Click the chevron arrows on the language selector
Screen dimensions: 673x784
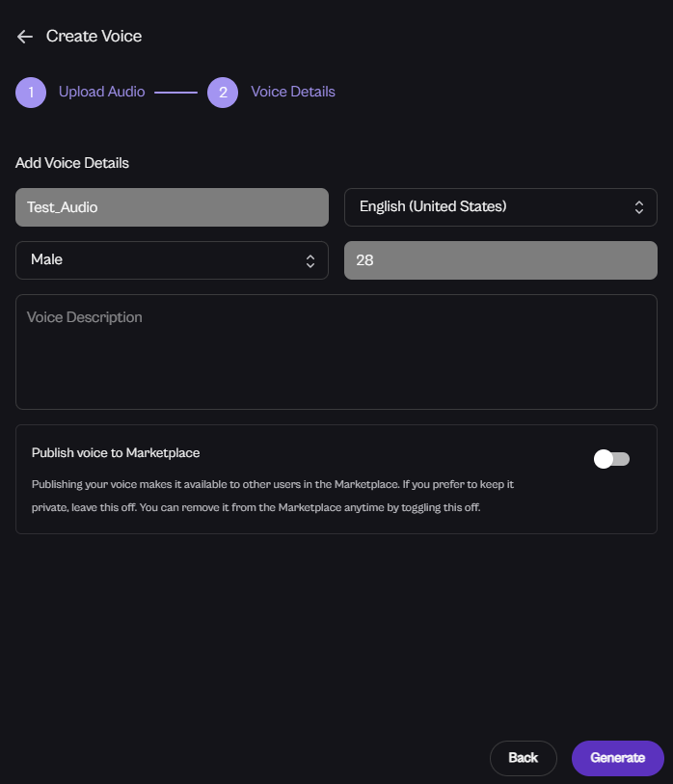tap(638, 207)
